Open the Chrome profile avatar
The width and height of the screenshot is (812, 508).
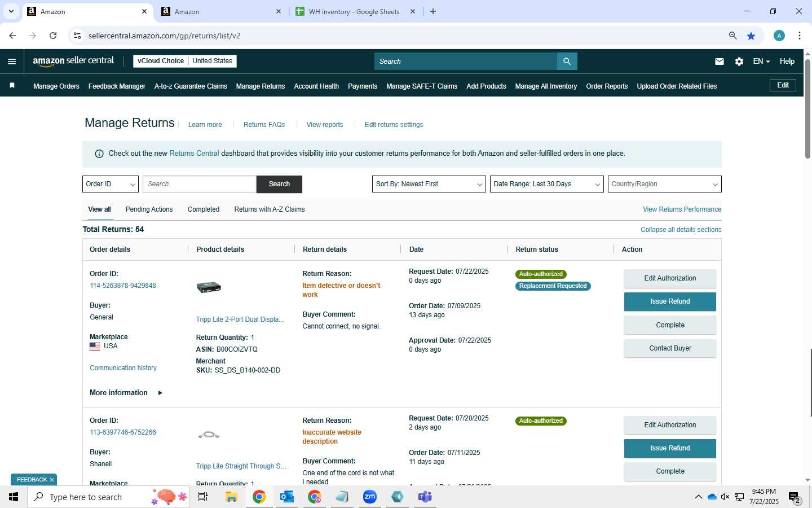coord(779,36)
